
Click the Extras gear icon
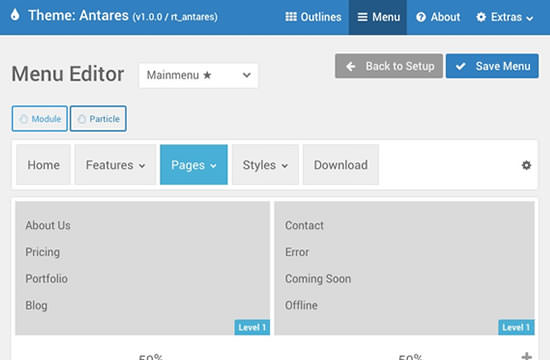(x=481, y=17)
